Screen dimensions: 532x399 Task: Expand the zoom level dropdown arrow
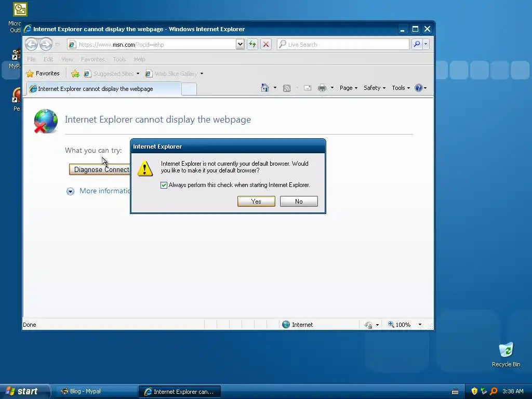420,325
